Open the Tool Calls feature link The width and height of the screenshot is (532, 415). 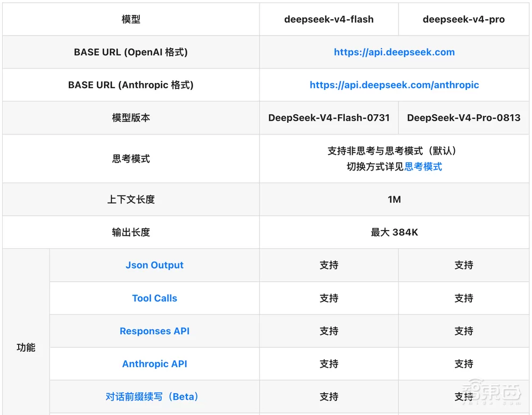click(154, 298)
